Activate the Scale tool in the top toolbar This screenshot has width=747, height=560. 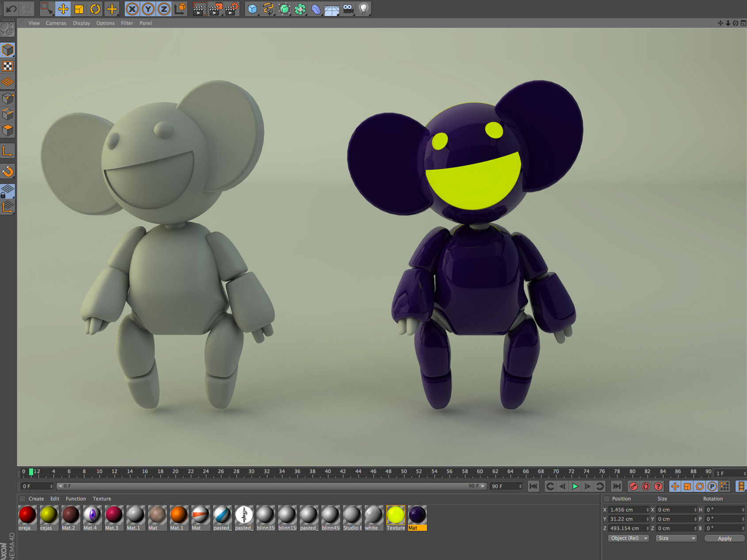[x=79, y=8]
